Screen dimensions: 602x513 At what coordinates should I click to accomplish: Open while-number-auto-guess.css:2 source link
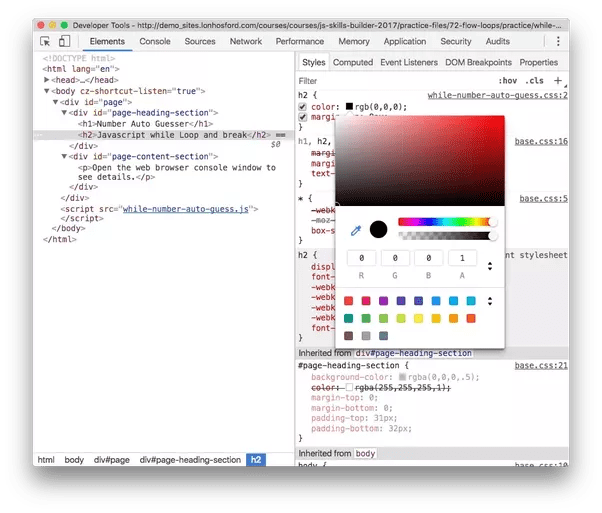coord(498,95)
